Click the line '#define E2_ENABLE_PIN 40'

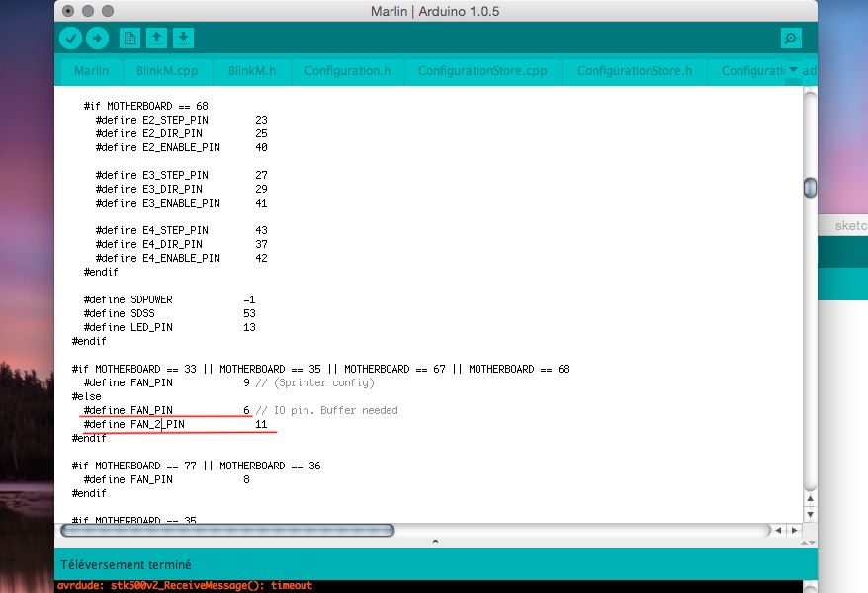click(176, 147)
